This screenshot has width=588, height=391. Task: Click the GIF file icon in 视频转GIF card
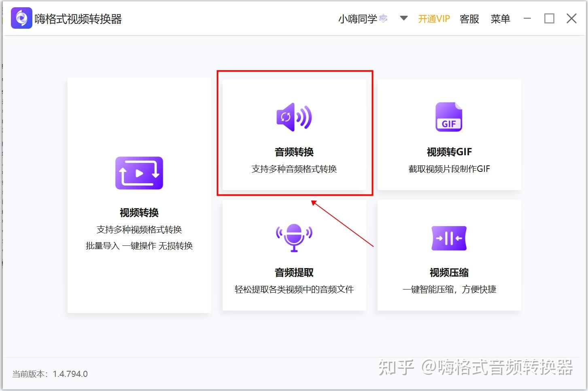tap(448, 117)
